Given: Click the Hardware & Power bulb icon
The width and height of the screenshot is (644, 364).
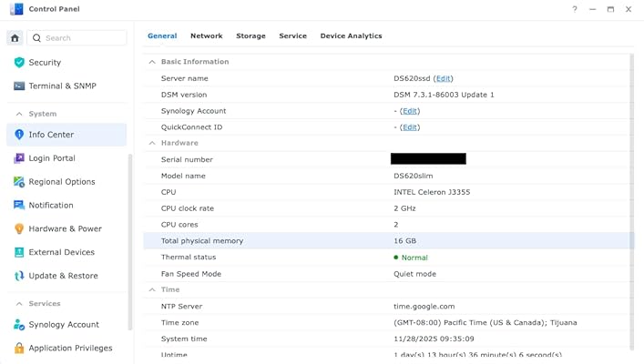Looking at the screenshot, I should [x=19, y=229].
